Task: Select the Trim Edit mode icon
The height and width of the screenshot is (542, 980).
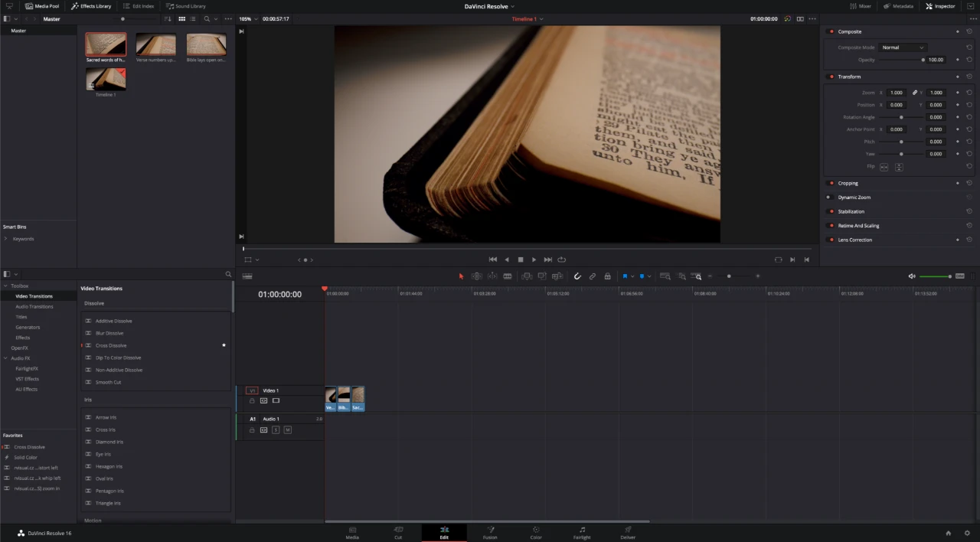Action: coord(477,276)
